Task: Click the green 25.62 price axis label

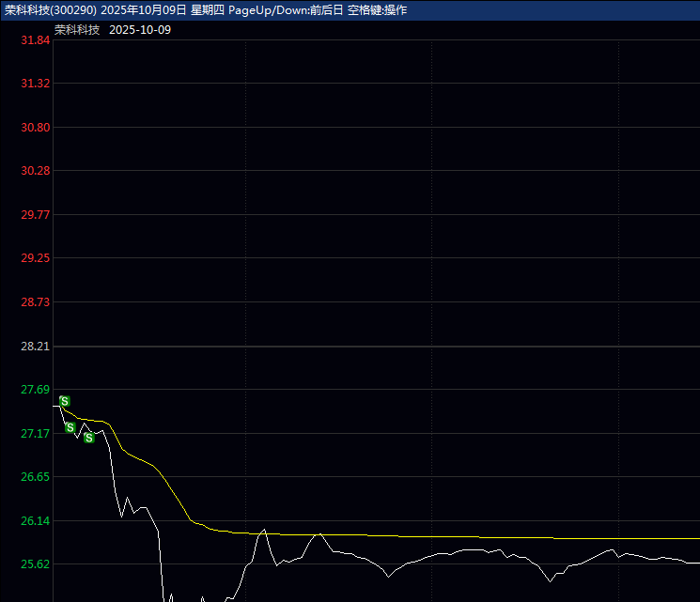Action: click(x=35, y=564)
